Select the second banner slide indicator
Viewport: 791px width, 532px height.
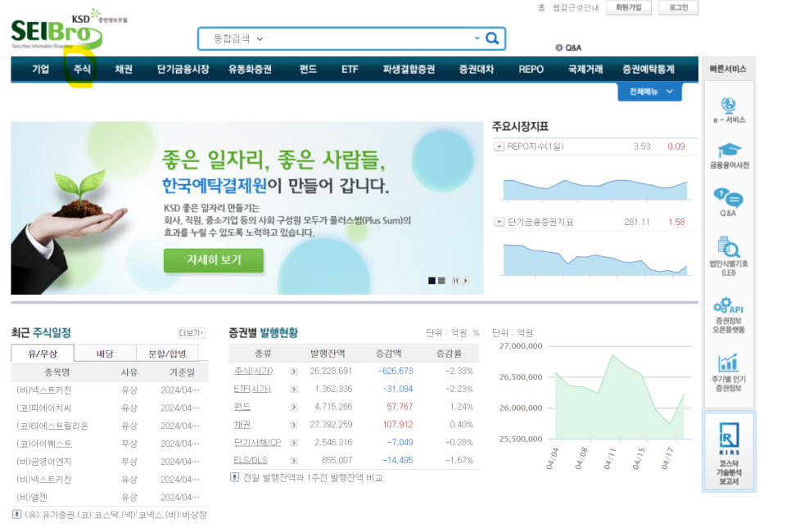pyautogui.click(x=441, y=281)
